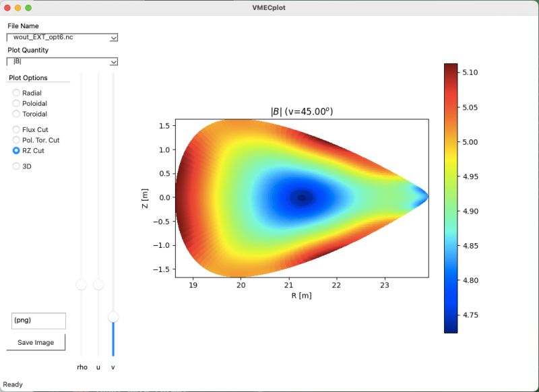Screen dimensions: 539x392
Task: Maximize the VMECplot window with green button
Action: (28, 7)
